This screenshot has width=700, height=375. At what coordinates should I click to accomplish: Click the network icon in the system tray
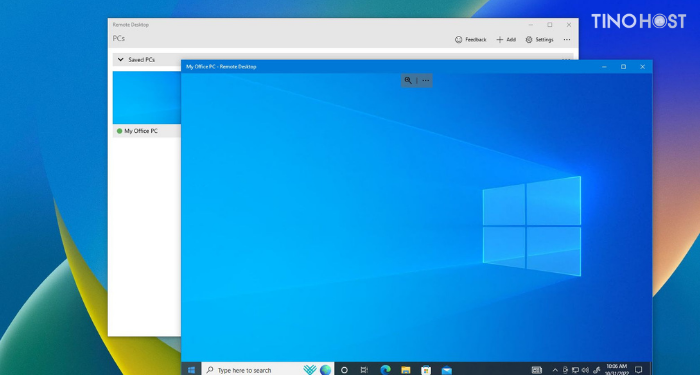tap(575, 370)
